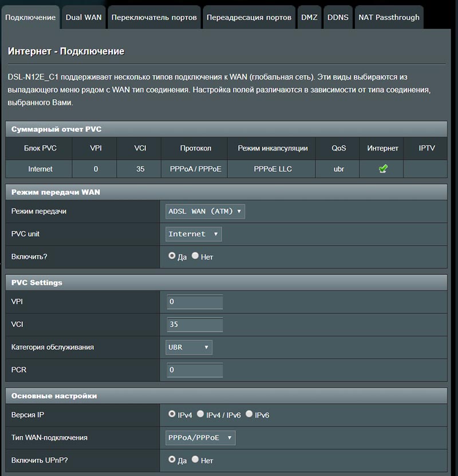458x476 pixels.
Task: Select Нет for Включить?
Action: 195,255
